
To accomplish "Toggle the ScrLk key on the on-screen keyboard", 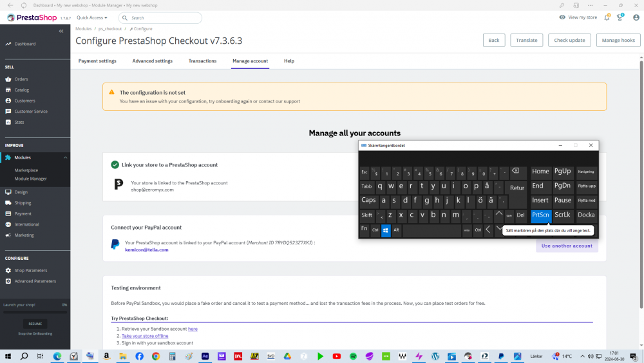I will (x=562, y=215).
